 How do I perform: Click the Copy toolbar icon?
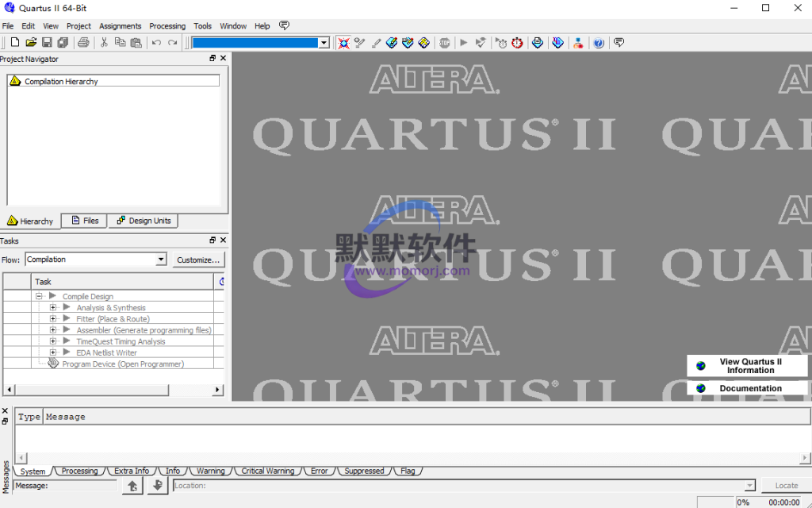pos(121,43)
